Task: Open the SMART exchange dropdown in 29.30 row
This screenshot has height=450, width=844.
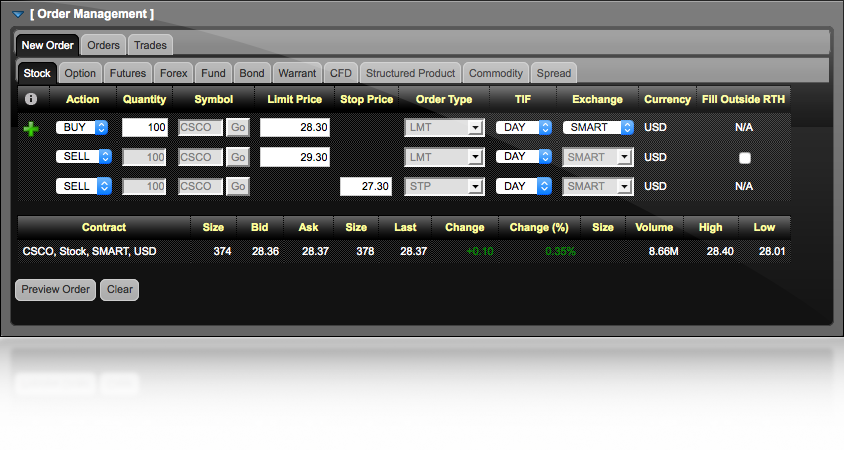Action: [598, 157]
